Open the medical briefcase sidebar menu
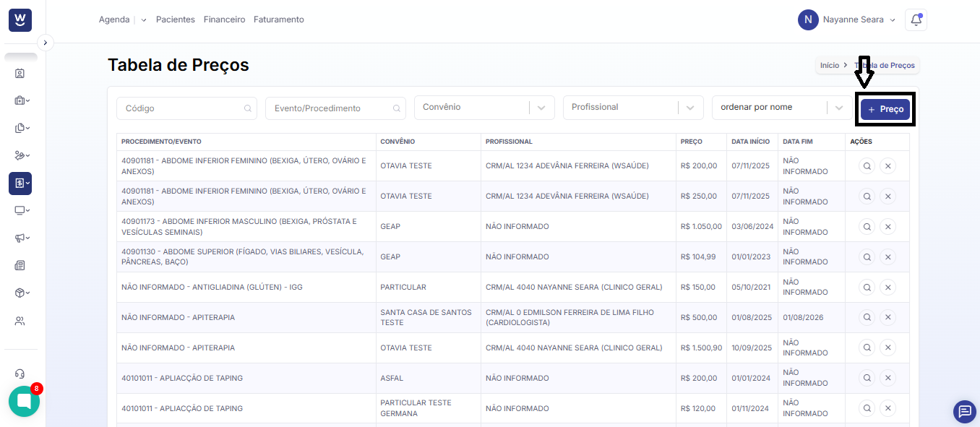 22,100
